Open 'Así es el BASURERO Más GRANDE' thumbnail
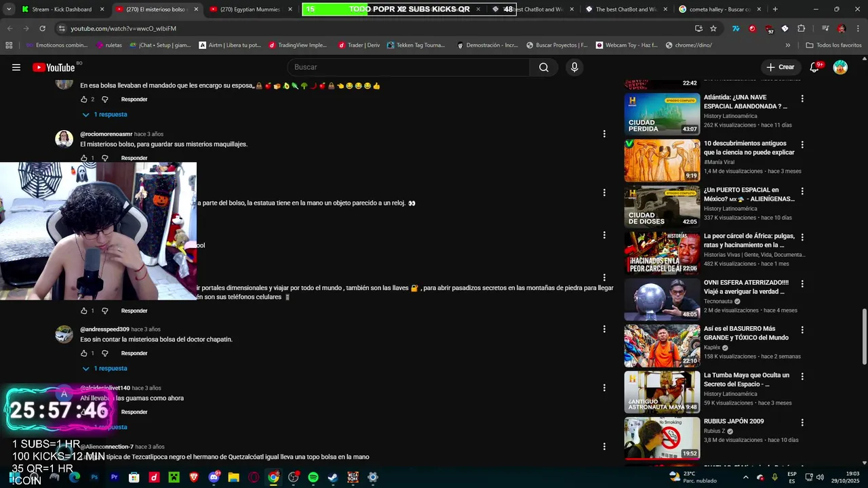 click(662, 346)
